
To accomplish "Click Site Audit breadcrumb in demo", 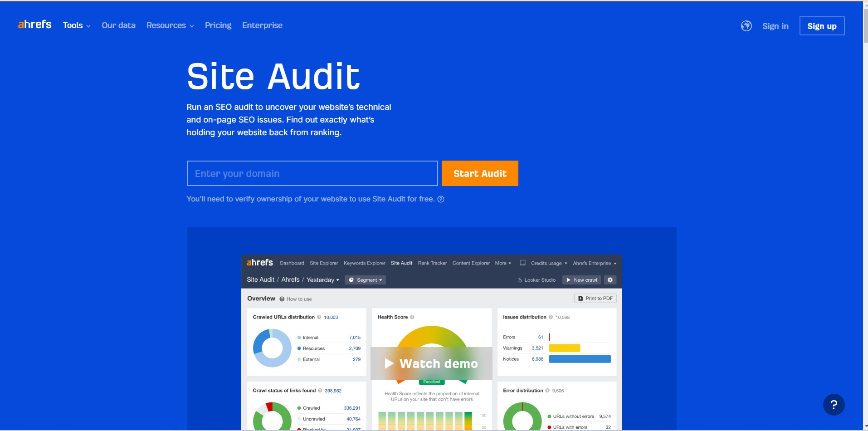I will click(x=260, y=279).
